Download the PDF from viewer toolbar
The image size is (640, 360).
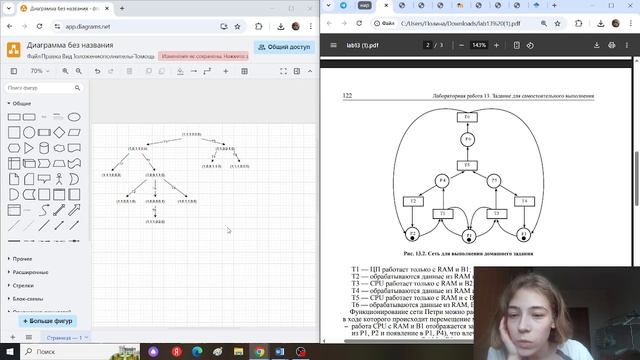pyautogui.click(x=596, y=45)
